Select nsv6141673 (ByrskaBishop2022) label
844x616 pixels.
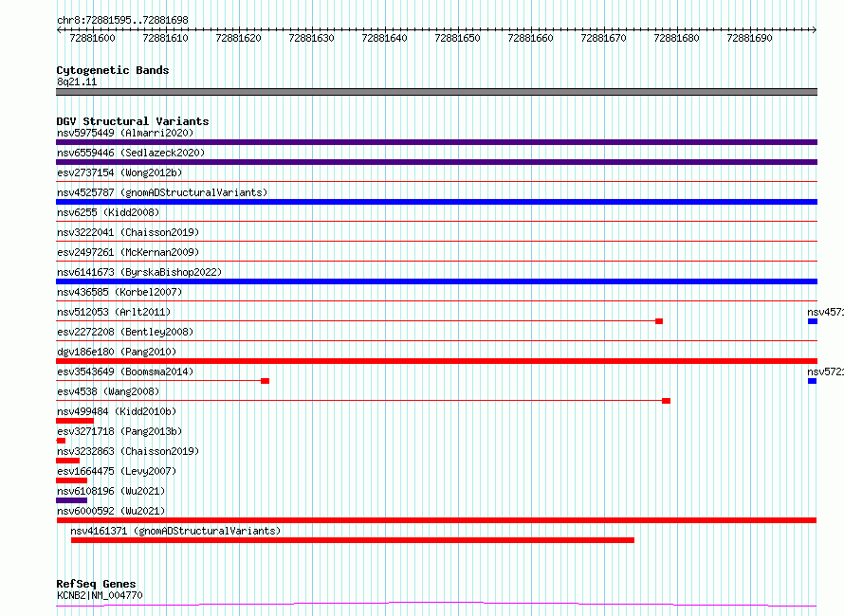139,272
